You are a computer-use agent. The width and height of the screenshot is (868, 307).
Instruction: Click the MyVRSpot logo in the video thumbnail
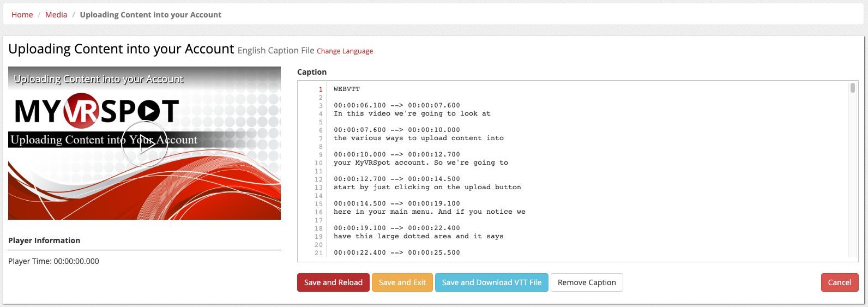click(97, 111)
